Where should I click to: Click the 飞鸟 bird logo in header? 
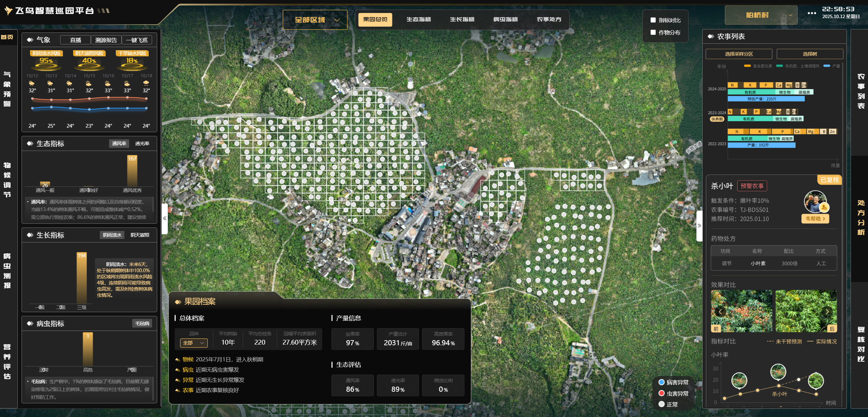tap(8, 11)
